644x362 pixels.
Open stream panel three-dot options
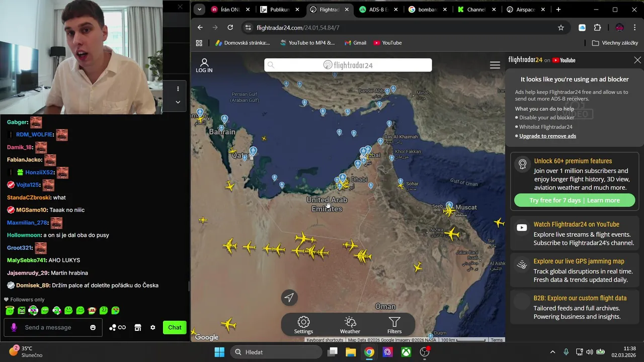(178, 89)
